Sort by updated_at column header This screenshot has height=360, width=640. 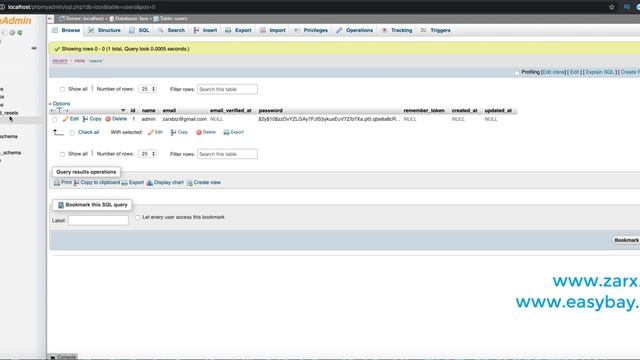click(x=498, y=111)
